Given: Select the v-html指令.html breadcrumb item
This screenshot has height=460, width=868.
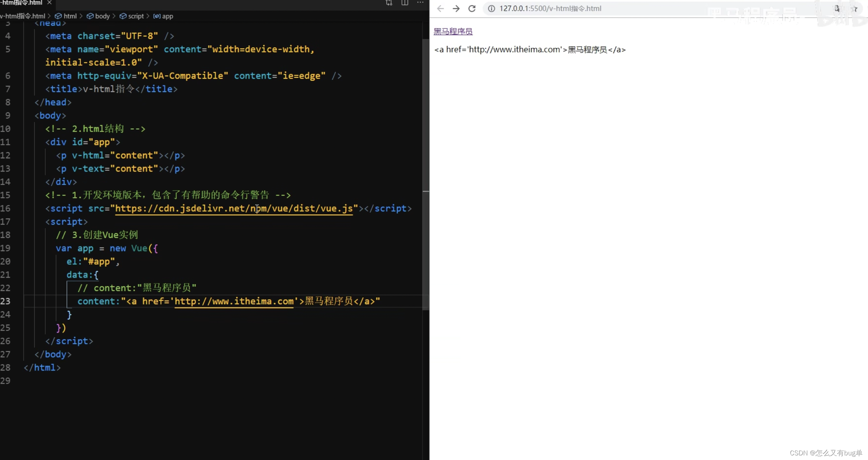Looking at the screenshot, I should (x=23, y=16).
